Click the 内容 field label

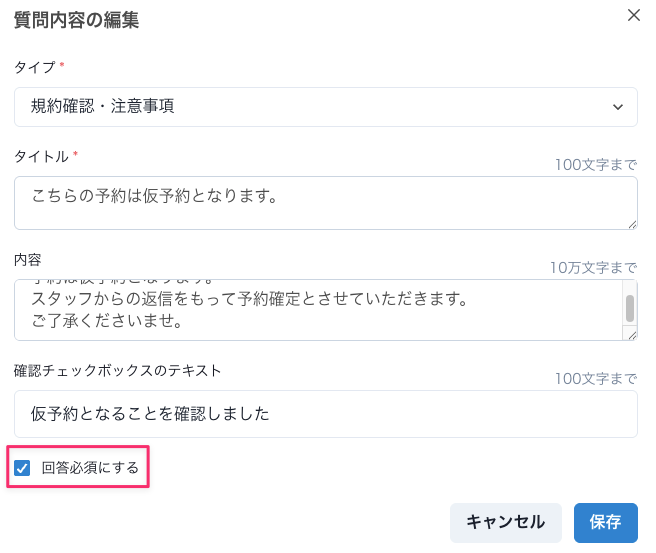28,259
